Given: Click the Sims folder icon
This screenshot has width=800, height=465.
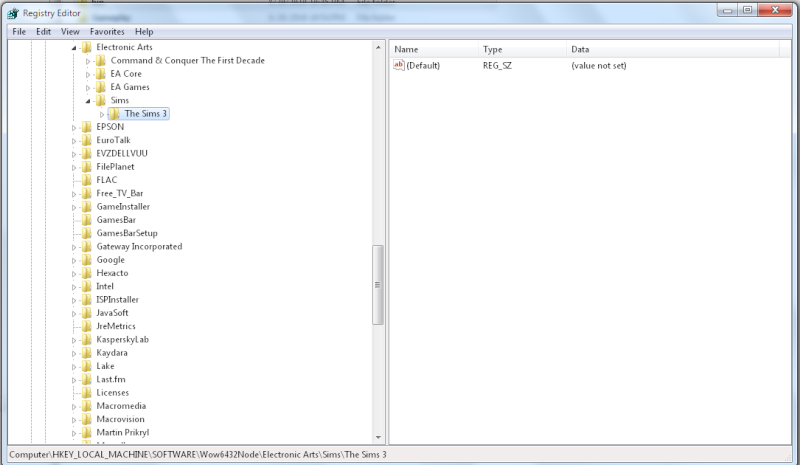Looking at the screenshot, I should click(x=101, y=100).
